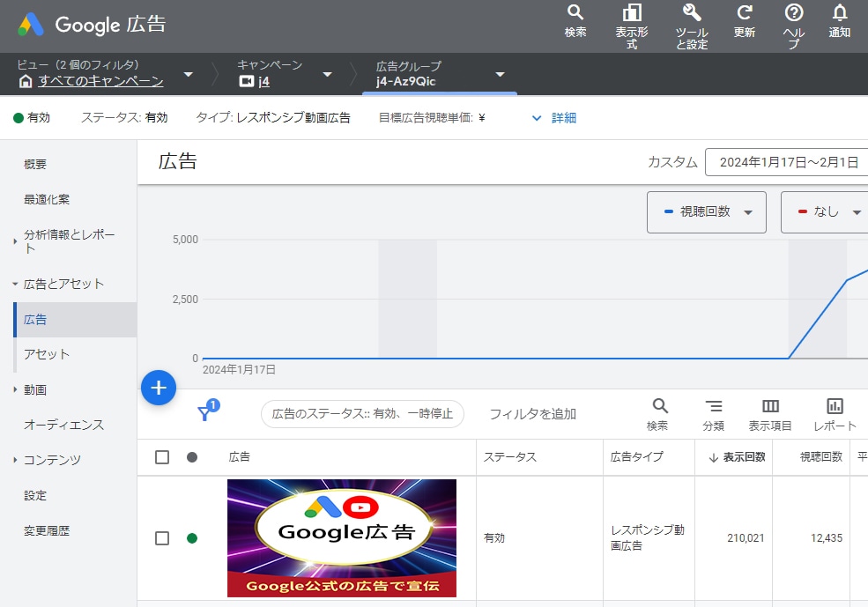The height and width of the screenshot is (607, 868).
Task: Click the sort arrow on 表示回数 column
Action: coord(714,457)
